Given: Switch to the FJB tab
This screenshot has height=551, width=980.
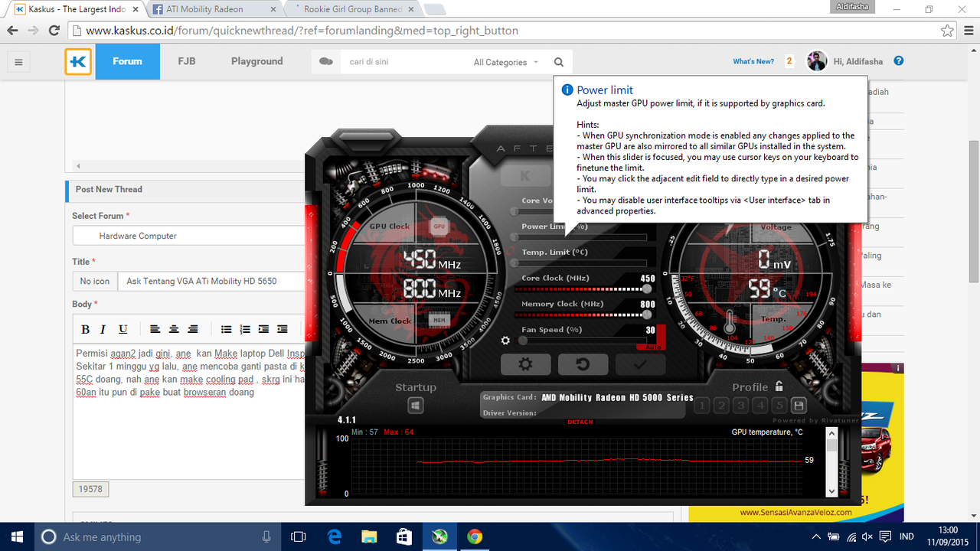Looking at the screenshot, I should (x=187, y=61).
